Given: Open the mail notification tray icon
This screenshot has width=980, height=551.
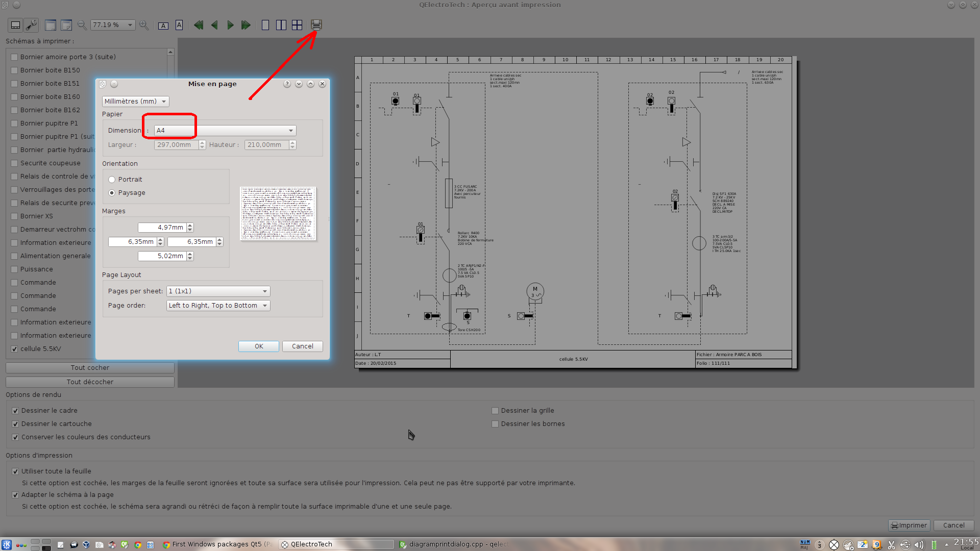Looking at the screenshot, I should tap(862, 545).
